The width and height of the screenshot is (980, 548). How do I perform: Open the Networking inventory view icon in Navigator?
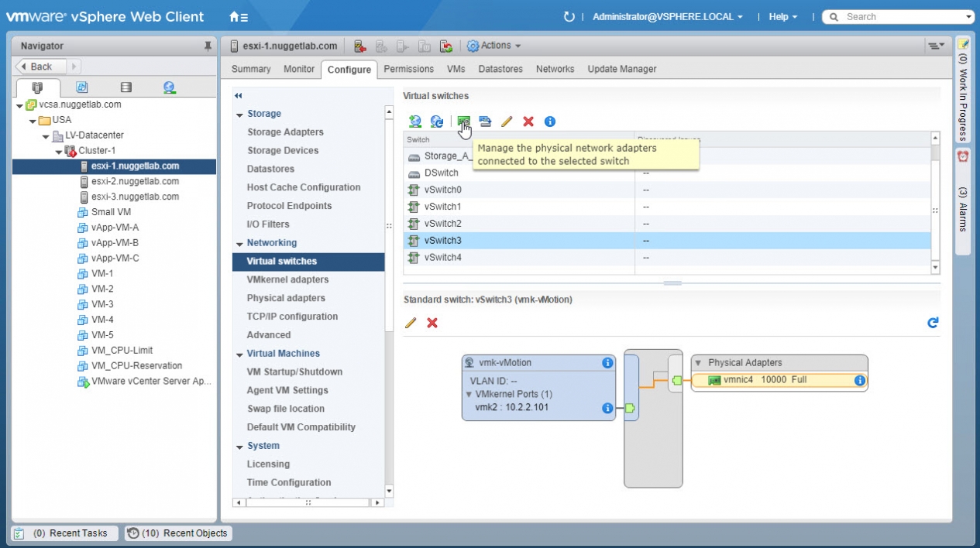(169, 87)
